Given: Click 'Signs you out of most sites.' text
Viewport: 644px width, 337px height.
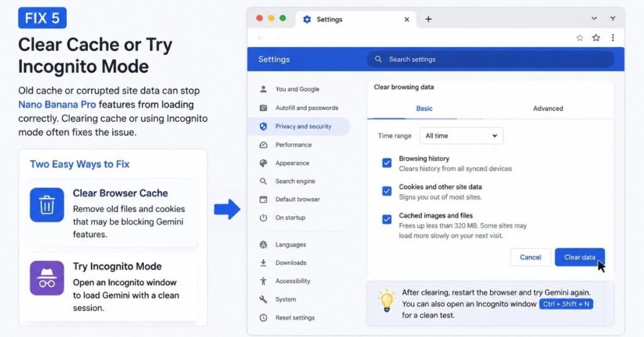Looking at the screenshot, I should coord(440,197).
